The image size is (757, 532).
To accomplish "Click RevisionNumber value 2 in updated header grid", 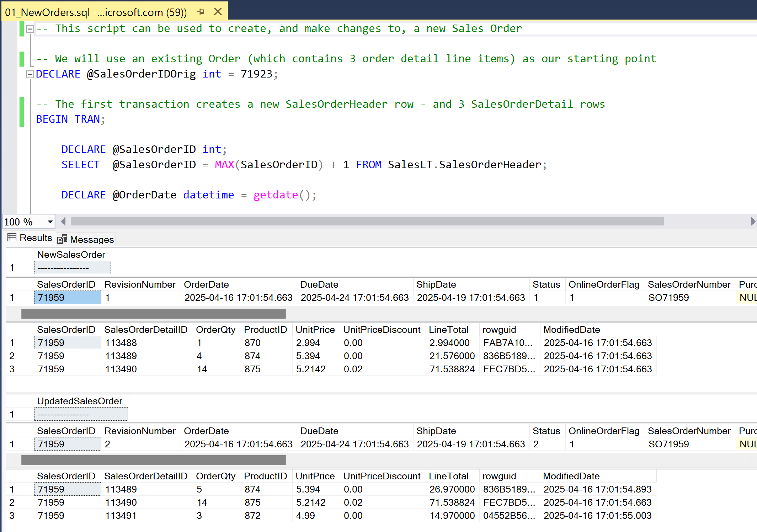I will [141, 444].
